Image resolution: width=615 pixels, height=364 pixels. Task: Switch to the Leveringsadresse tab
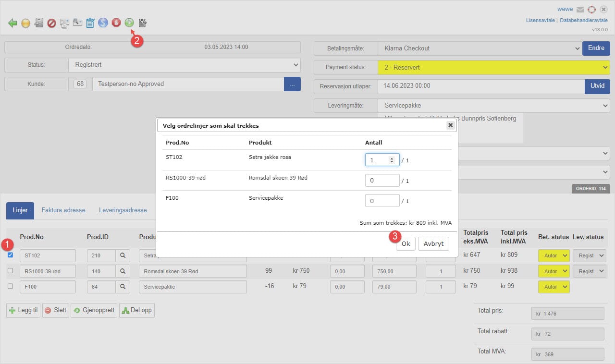(x=123, y=210)
